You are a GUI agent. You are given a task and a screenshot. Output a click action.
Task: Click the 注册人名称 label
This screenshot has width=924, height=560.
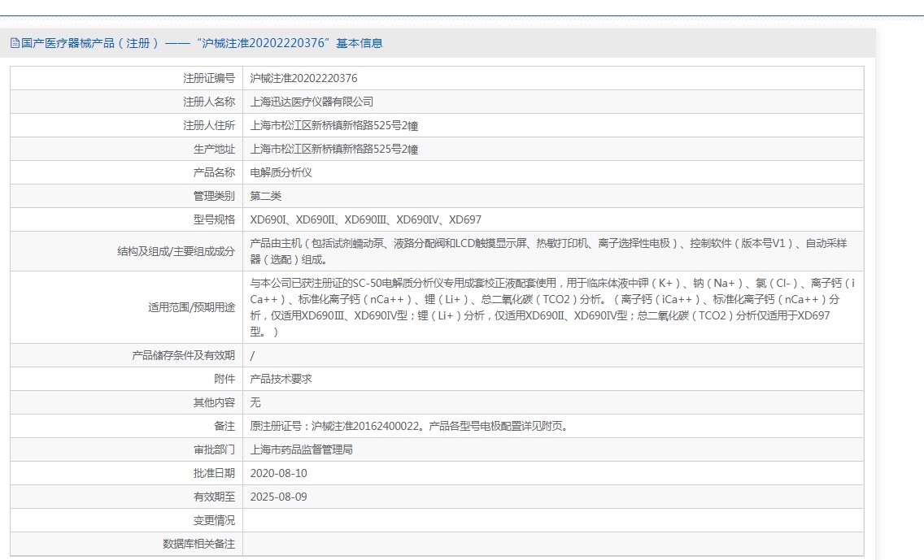(208, 102)
